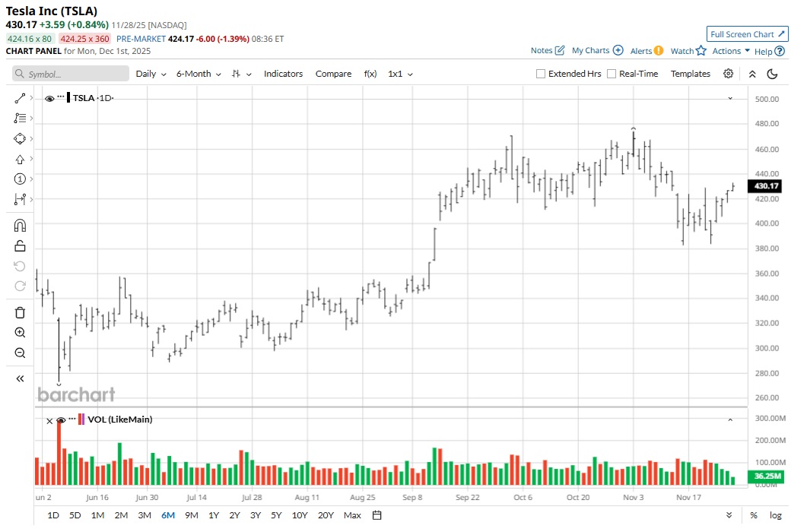This screenshot has height=532, width=810.
Task: Toggle percent scale
Action: pos(754,515)
